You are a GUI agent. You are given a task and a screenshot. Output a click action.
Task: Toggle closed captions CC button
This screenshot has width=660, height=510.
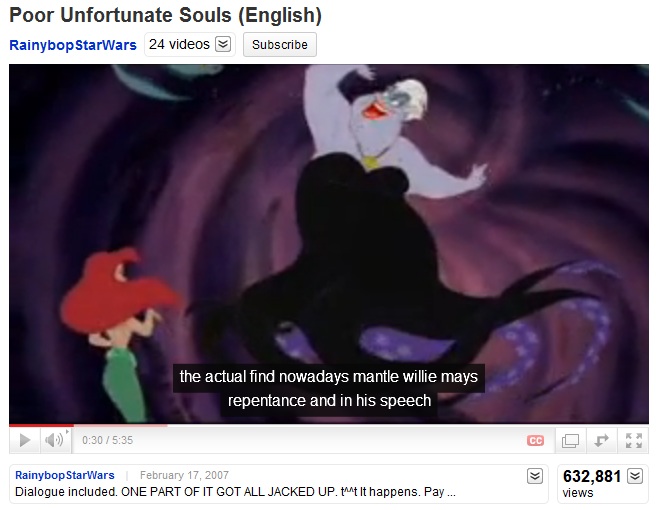click(535, 441)
